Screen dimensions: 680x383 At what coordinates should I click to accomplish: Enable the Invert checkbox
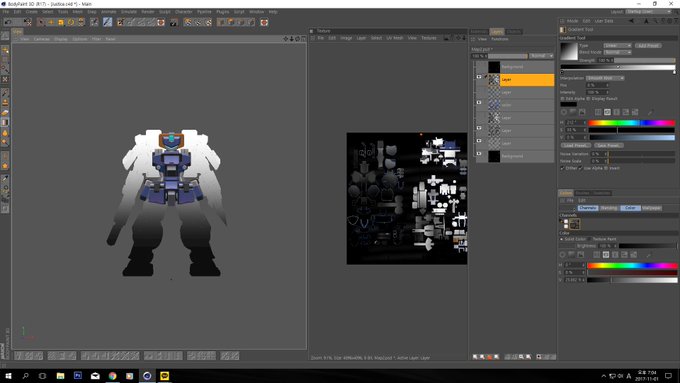pos(606,168)
